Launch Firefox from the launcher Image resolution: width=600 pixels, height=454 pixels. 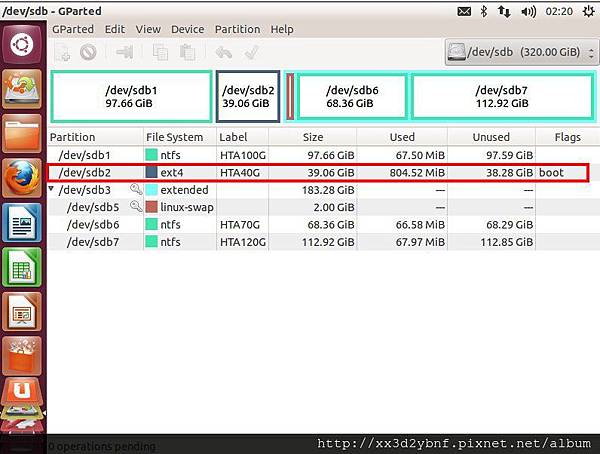coord(22,178)
